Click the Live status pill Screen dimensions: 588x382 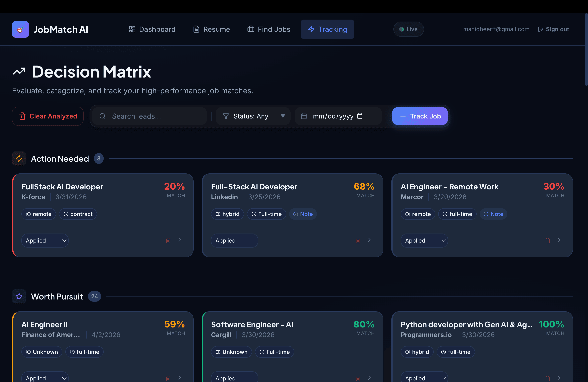[x=408, y=29]
